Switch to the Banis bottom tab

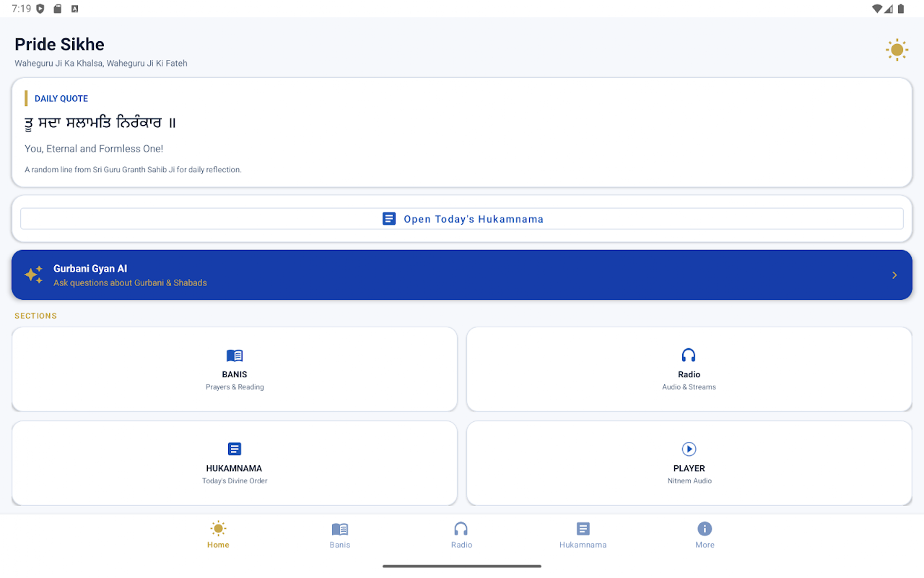pyautogui.click(x=340, y=535)
